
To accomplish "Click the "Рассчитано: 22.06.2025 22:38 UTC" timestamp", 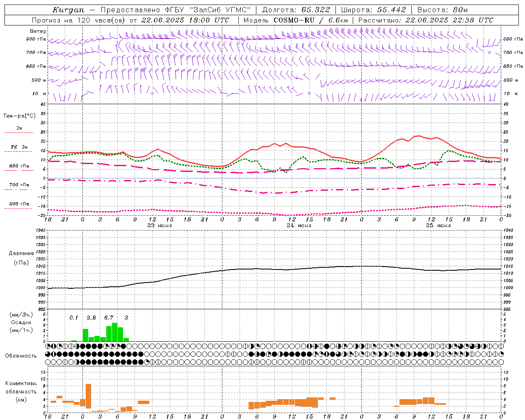I will pyautogui.click(x=426, y=20).
